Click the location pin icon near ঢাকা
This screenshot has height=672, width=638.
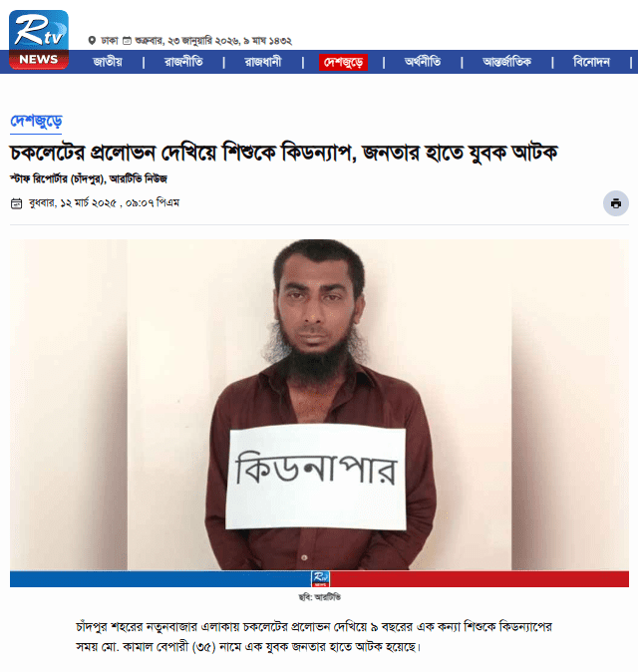coord(92,41)
